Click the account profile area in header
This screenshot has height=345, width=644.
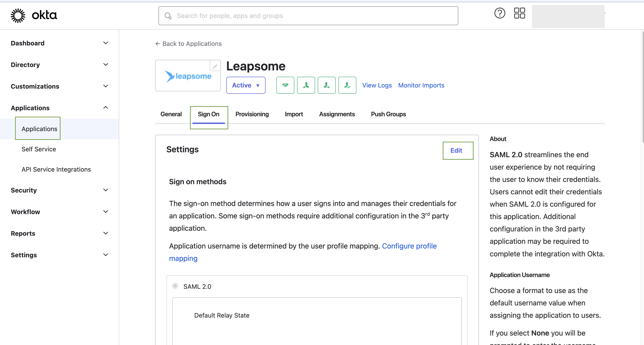(x=568, y=16)
